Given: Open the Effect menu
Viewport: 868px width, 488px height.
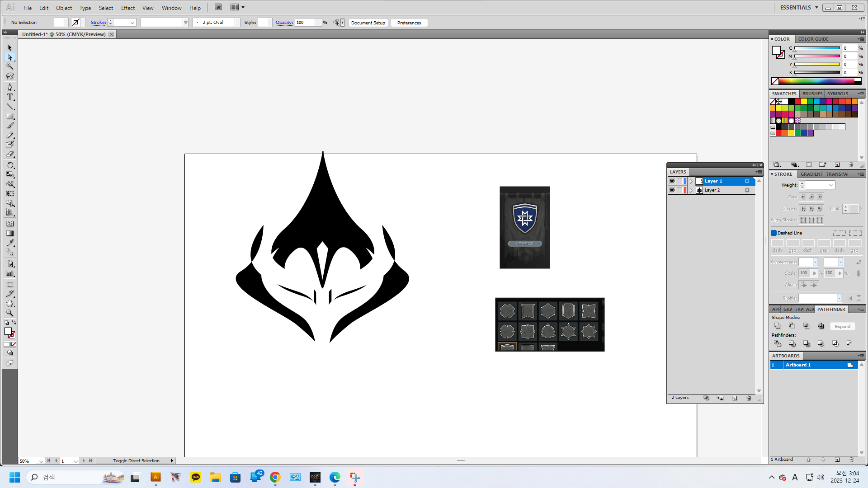Looking at the screenshot, I should coord(128,8).
